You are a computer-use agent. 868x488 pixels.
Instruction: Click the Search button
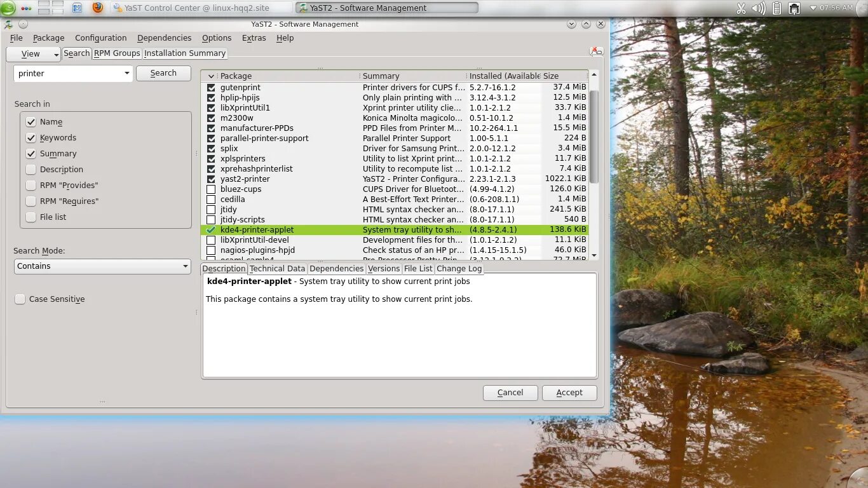(x=163, y=73)
